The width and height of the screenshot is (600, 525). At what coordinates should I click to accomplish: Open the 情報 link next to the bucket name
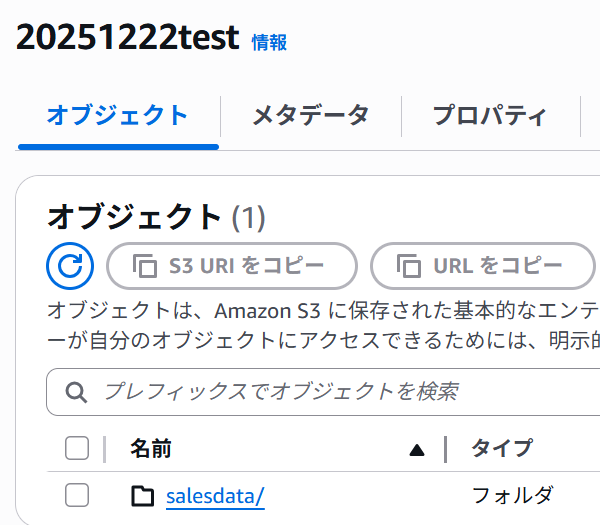point(269,42)
